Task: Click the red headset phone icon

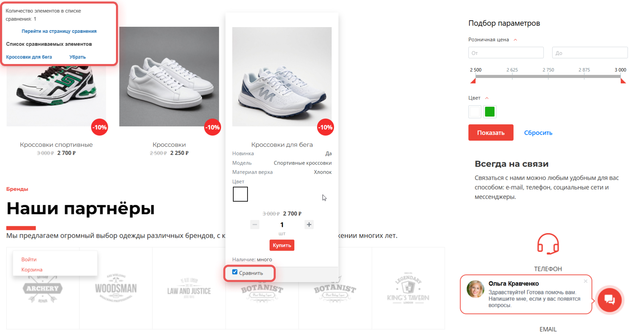Action: [548, 244]
